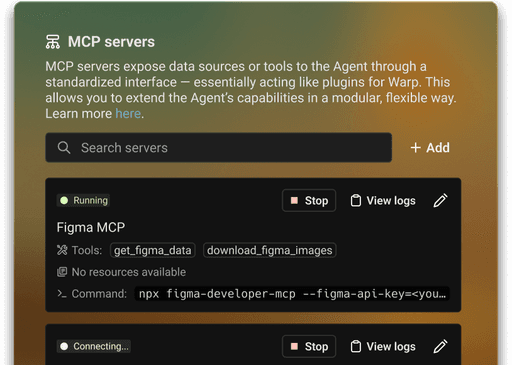512x365 pixels.
Task: Click the magnifier icon in search box
Action: (64, 148)
